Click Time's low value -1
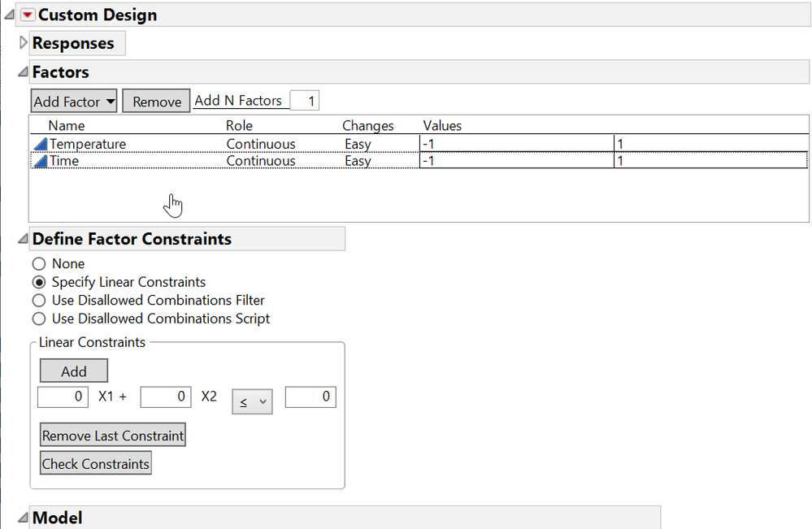 (x=516, y=160)
